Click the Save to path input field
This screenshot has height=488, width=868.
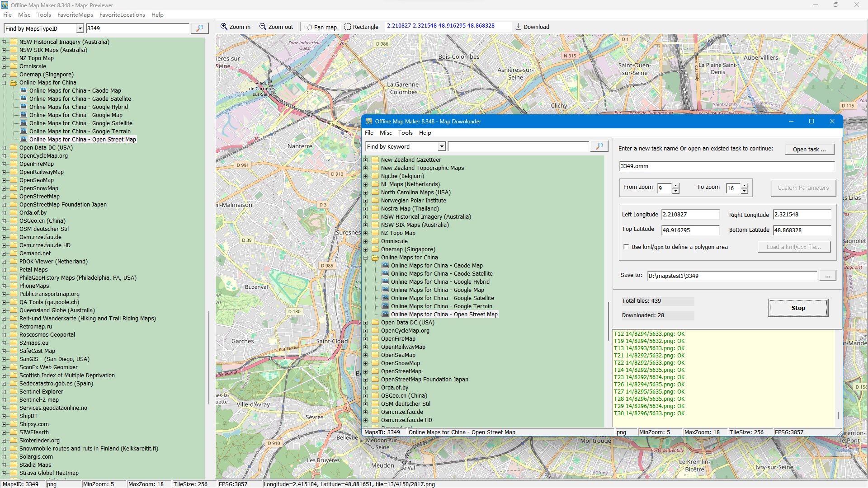(x=731, y=276)
